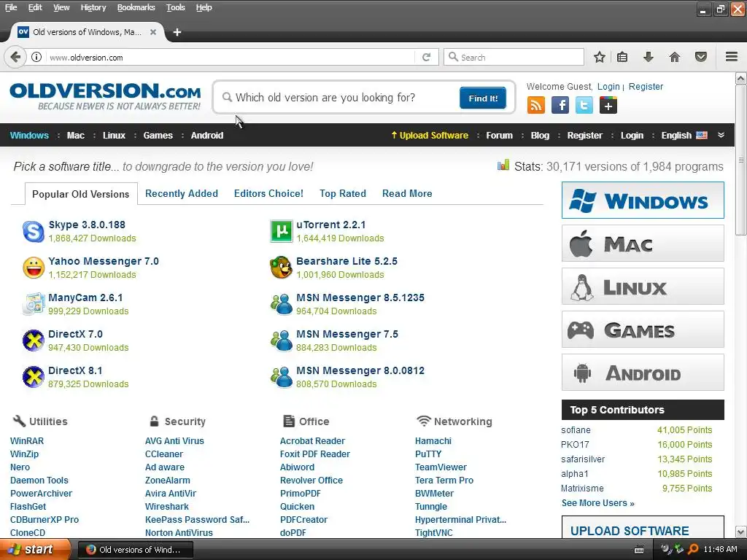The width and height of the screenshot is (747, 560).
Task: Select the Mac category in nav bar
Action: click(x=76, y=135)
